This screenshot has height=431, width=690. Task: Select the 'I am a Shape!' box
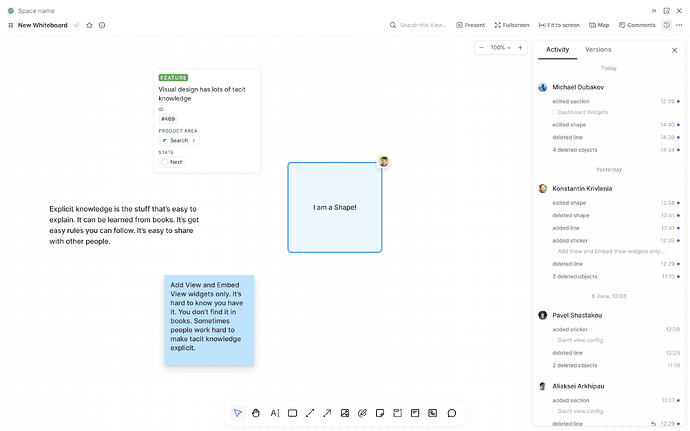(335, 207)
